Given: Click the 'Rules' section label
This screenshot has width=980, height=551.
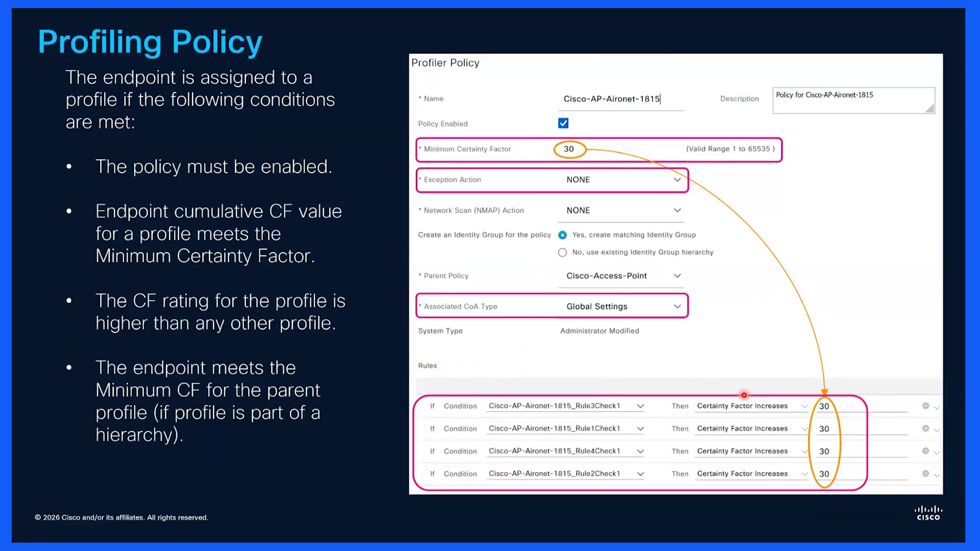Looking at the screenshot, I should [x=427, y=366].
